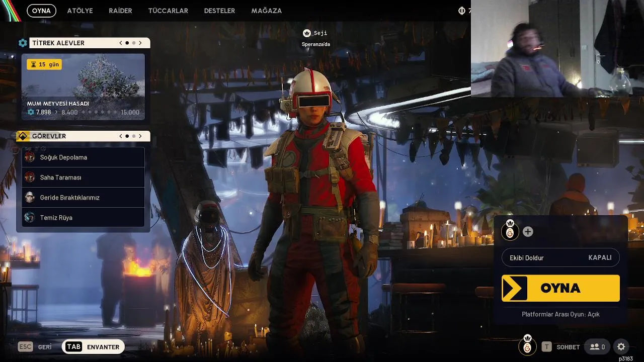644x362 pixels.
Task: Open inventory with TAB ENVANTER button
Action: [93, 347]
